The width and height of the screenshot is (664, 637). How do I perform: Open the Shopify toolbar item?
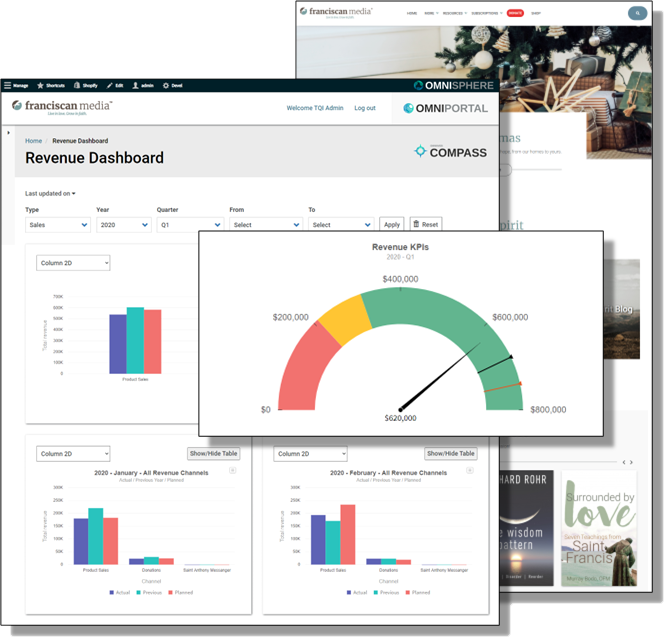[86, 86]
